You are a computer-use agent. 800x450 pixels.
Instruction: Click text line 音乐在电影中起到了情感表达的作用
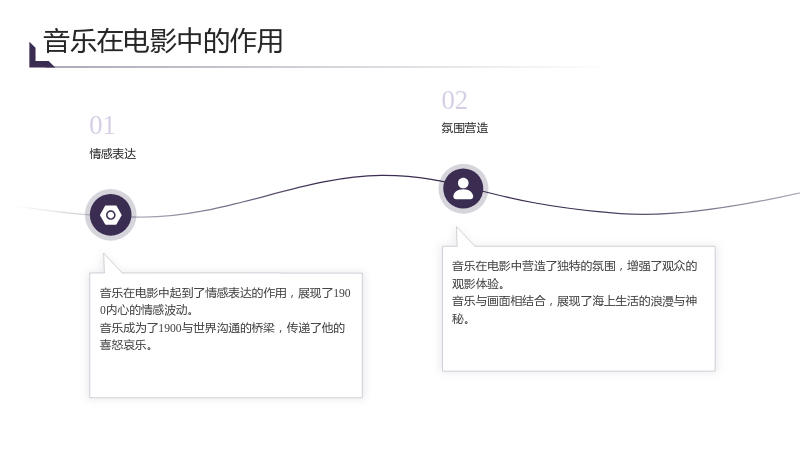click(193, 293)
